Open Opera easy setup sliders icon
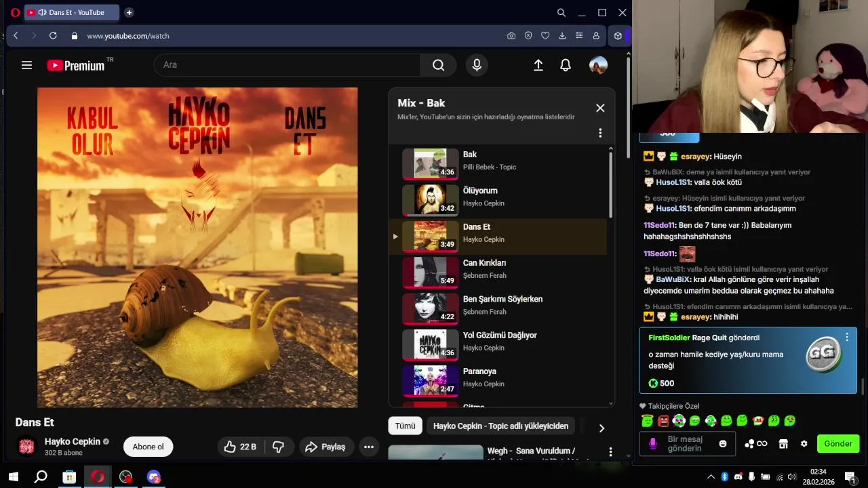The height and width of the screenshot is (488, 868). [579, 36]
